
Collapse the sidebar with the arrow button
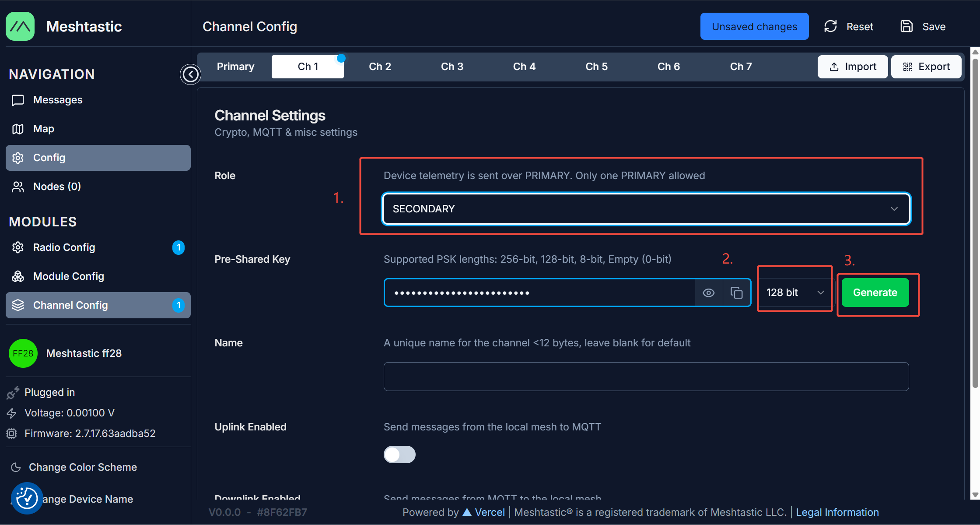(190, 74)
